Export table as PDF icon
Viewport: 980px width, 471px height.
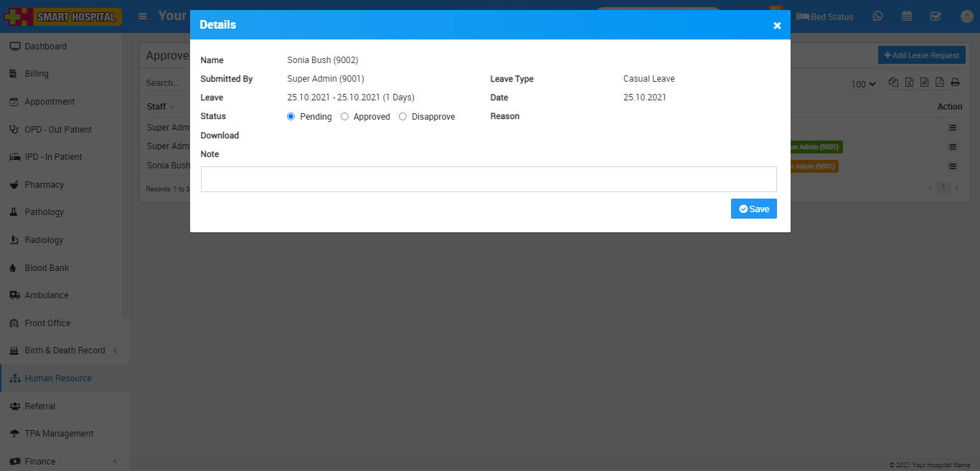940,82
